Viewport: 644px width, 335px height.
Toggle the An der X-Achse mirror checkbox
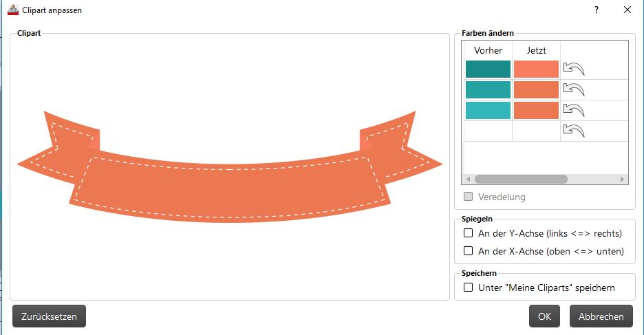click(x=469, y=251)
